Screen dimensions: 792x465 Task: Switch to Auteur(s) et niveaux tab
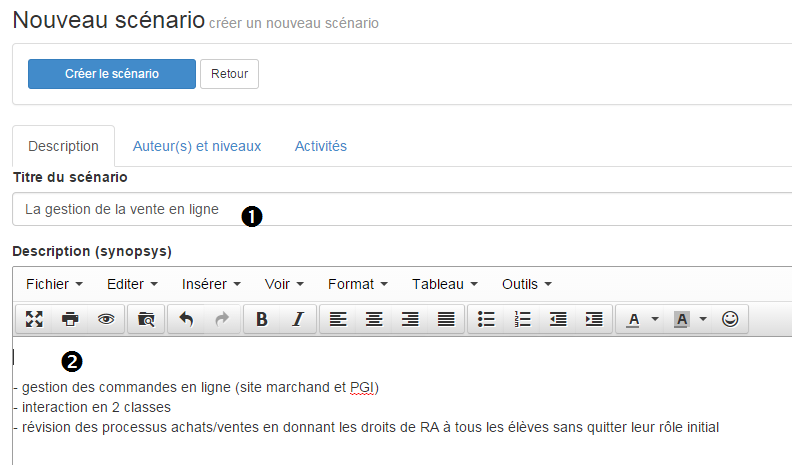(197, 146)
